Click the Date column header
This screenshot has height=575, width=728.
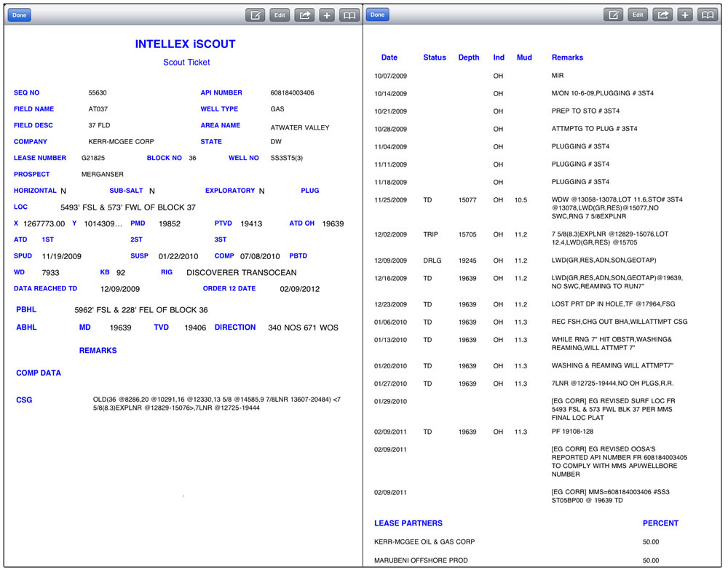tap(389, 57)
